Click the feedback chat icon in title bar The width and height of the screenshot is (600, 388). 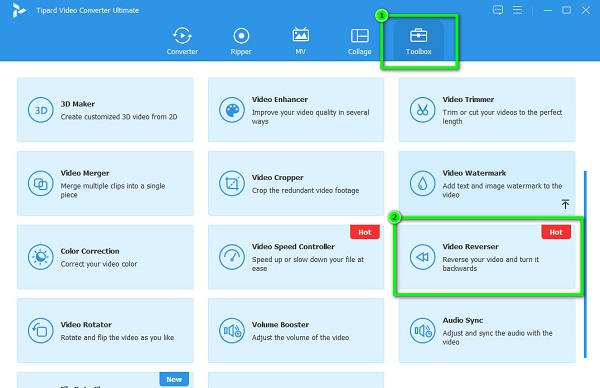[498, 10]
